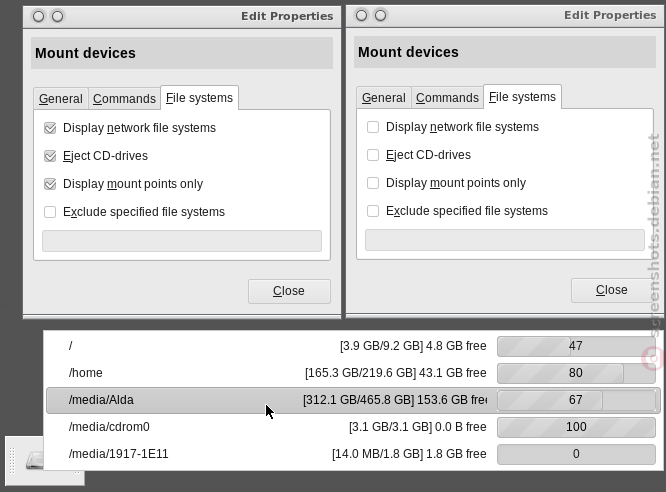This screenshot has height=492, width=666.
Task: Click excluded file systems field in left window
Action: (182, 241)
